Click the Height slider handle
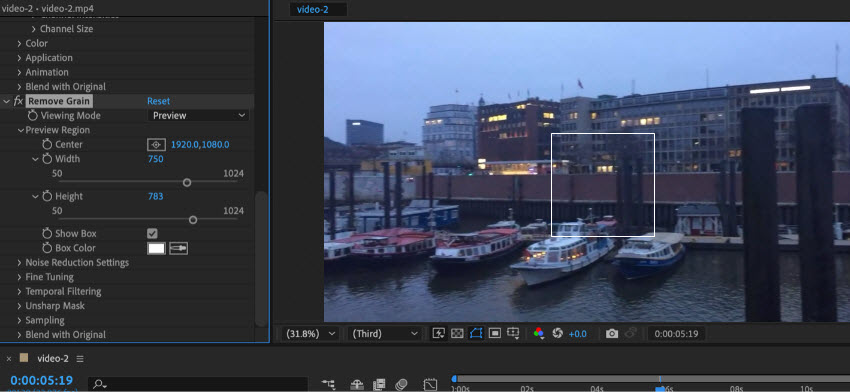 193,220
